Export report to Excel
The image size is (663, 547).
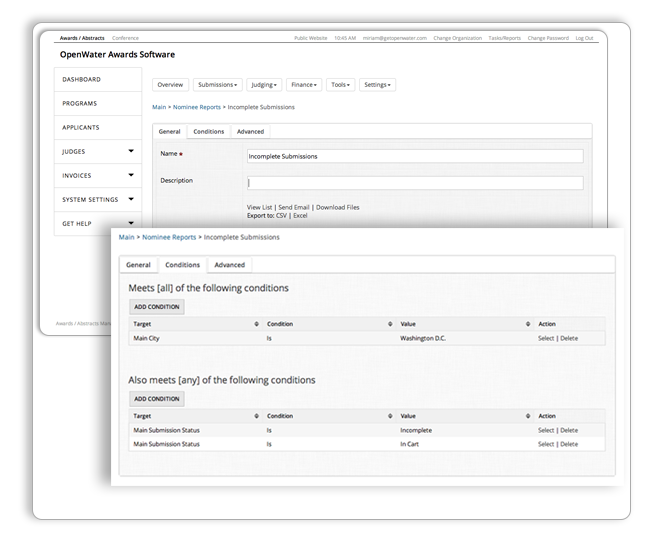click(x=300, y=216)
